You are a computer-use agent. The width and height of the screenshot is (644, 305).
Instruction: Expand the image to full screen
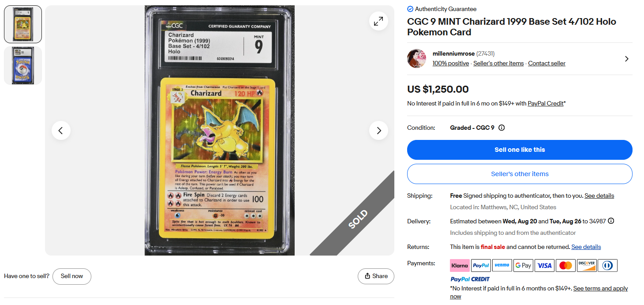pos(378,21)
